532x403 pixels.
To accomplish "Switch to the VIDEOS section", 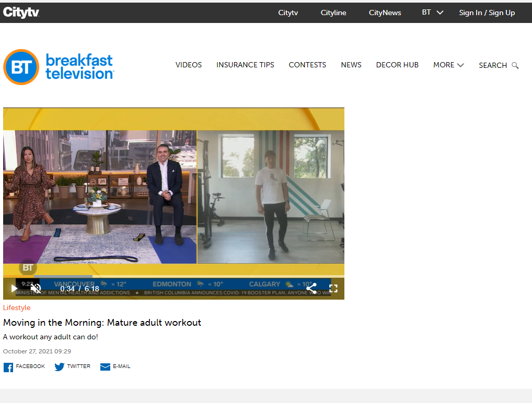I will pyautogui.click(x=188, y=65).
